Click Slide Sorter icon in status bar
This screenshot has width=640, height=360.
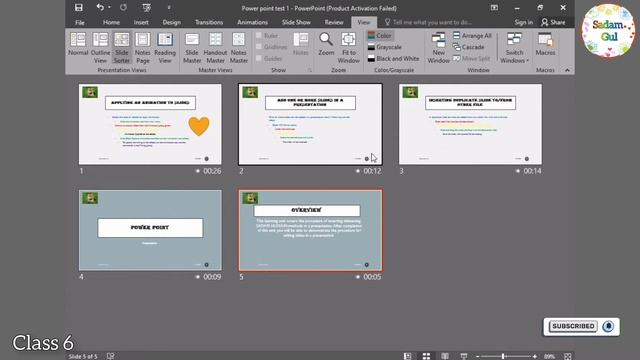point(426,356)
